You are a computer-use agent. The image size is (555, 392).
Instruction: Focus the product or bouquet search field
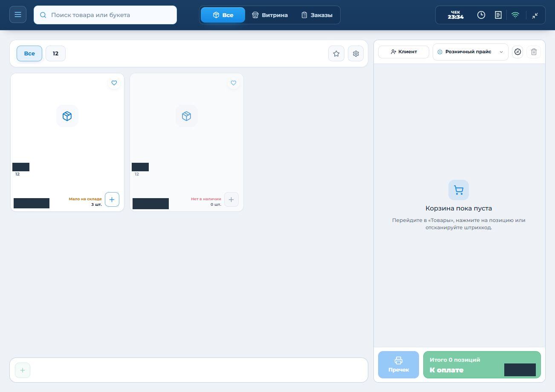click(x=105, y=15)
